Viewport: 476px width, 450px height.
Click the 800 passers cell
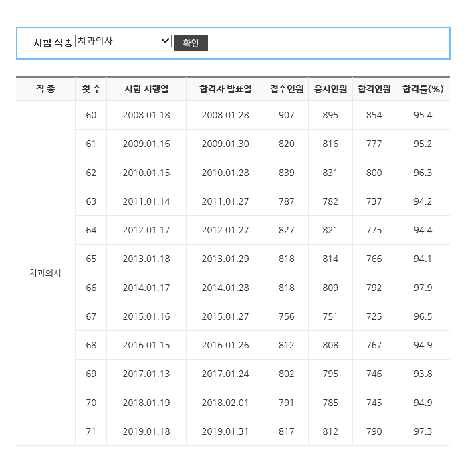(x=374, y=173)
